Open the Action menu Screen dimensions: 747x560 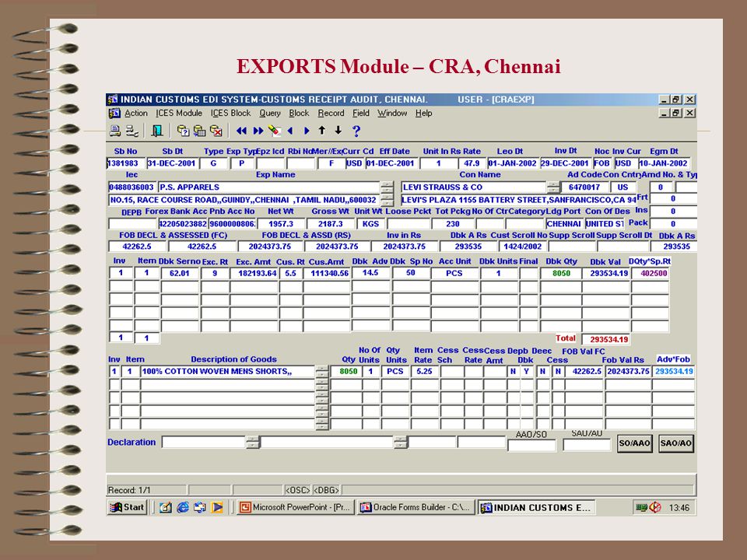click(135, 114)
